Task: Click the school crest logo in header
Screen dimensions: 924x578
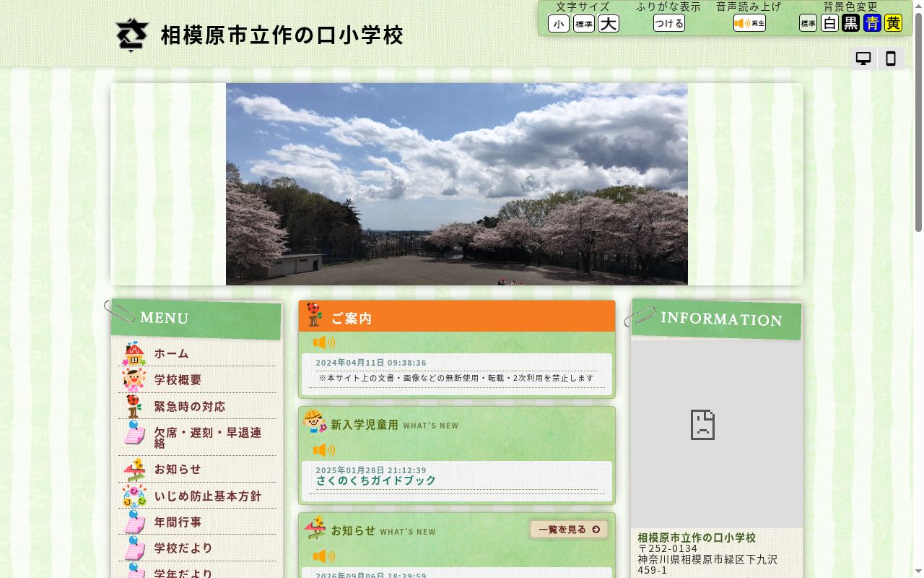Action: click(132, 35)
